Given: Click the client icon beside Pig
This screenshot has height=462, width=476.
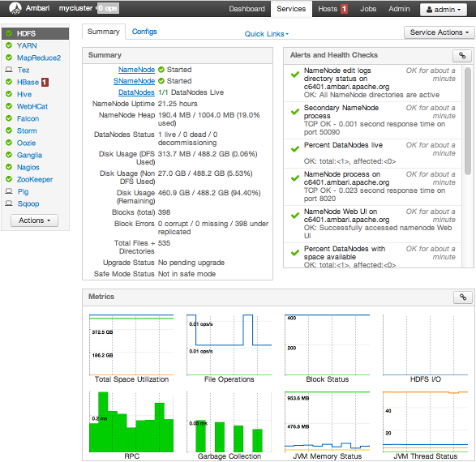Looking at the screenshot, I should tap(9, 191).
